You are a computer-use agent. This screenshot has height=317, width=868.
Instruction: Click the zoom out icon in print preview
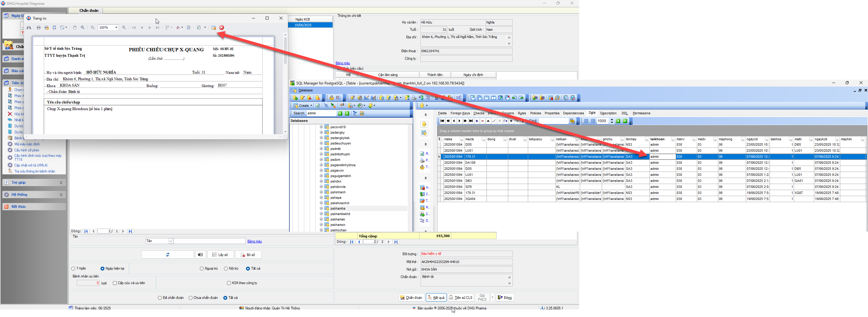tap(93, 28)
